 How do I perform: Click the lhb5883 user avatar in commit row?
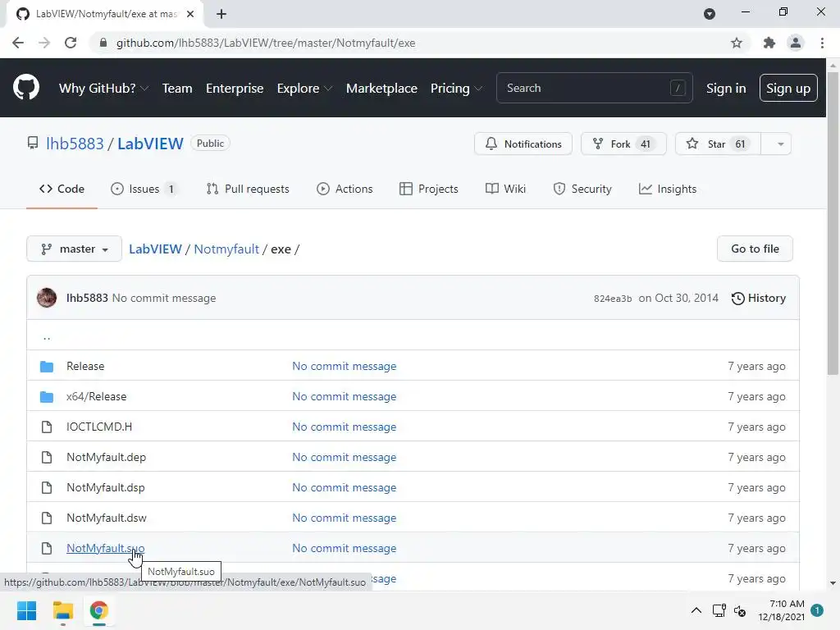click(x=47, y=298)
